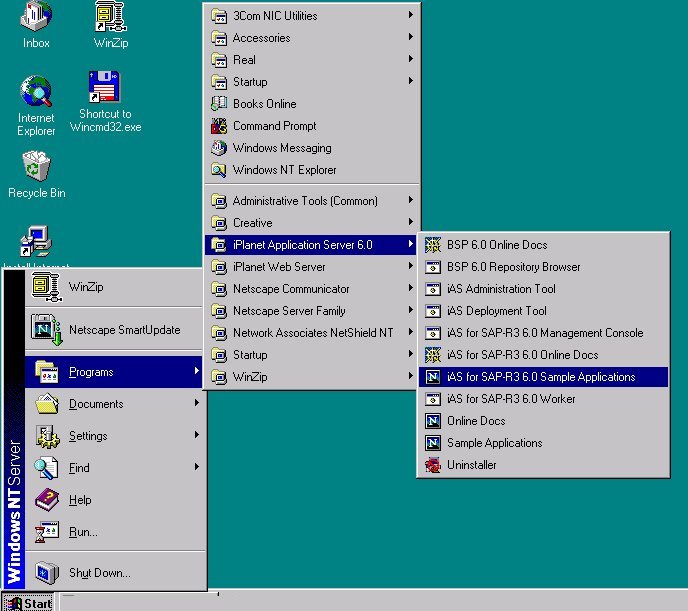Expand the Documents submenu arrow
The image size is (688, 611).
pyautogui.click(x=197, y=403)
